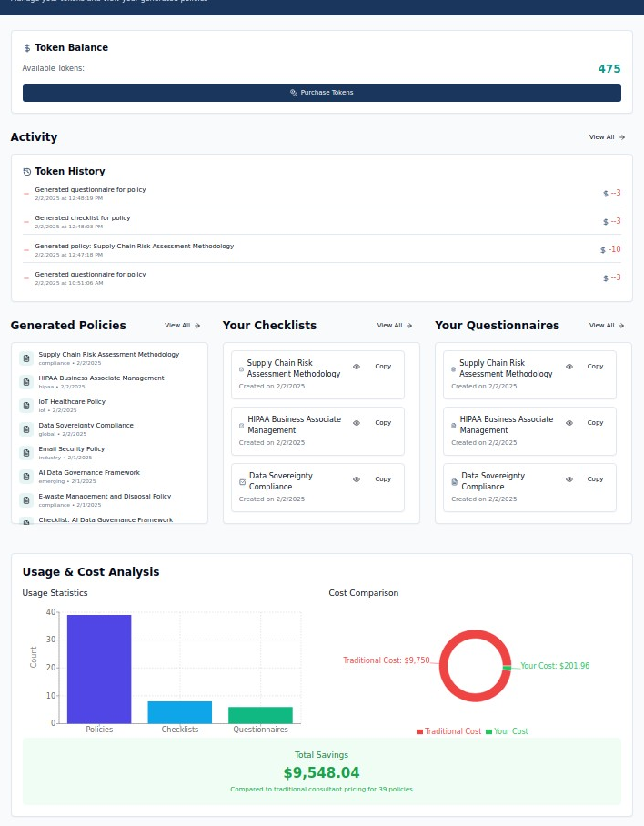Copy the Supply Chain Risk questionnaire
This screenshot has width=644, height=826.
point(595,367)
